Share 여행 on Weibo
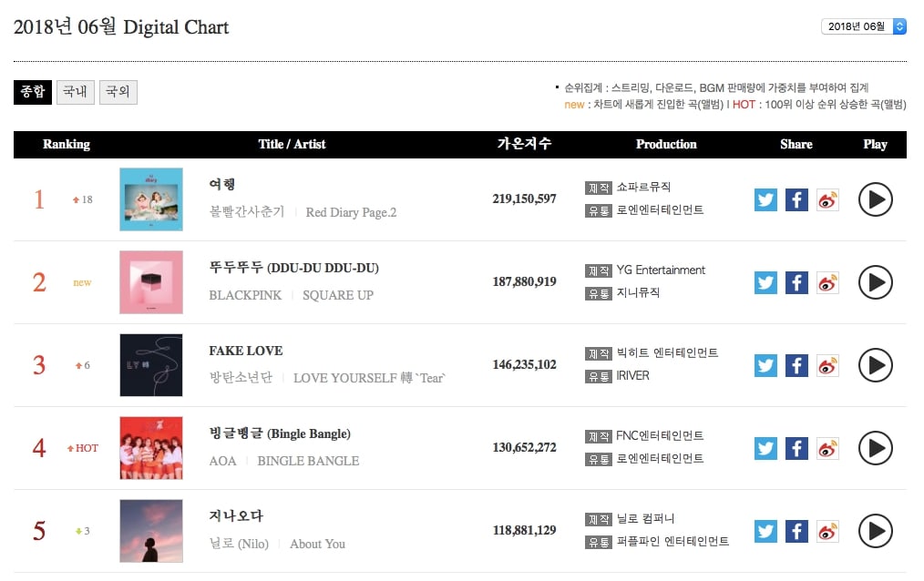This screenshot has height=581, width=924. (x=827, y=199)
